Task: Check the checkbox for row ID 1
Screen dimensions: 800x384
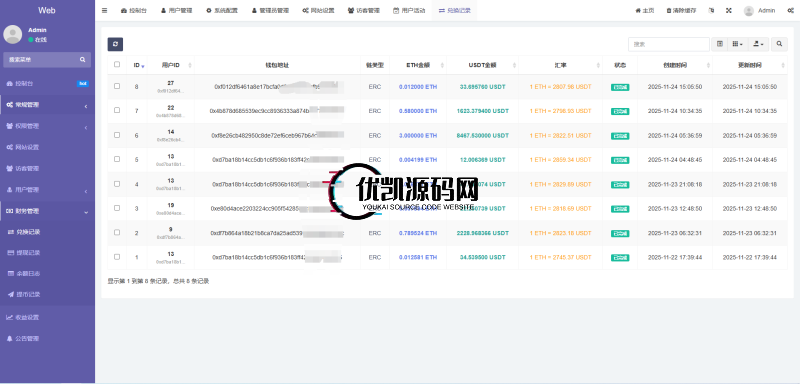Action: point(117,257)
